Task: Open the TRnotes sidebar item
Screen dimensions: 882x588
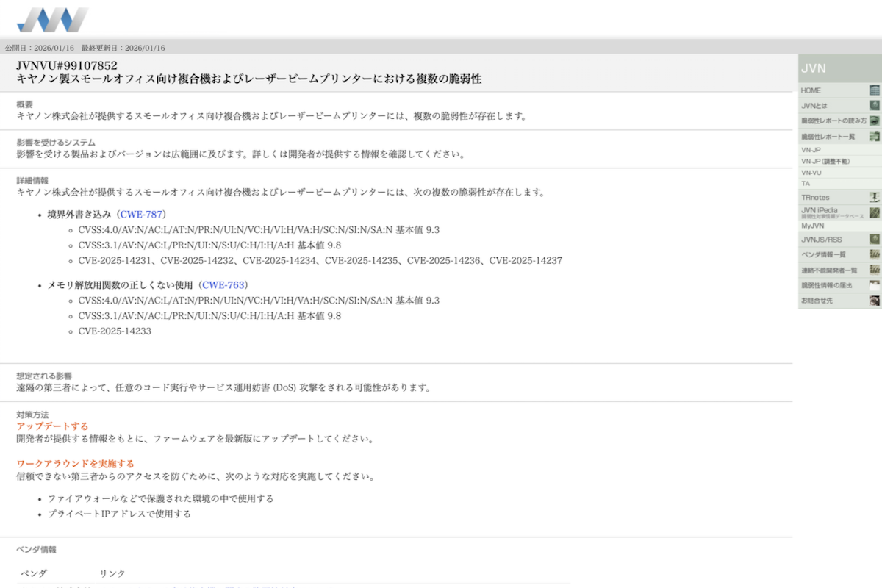Action: point(840,198)
